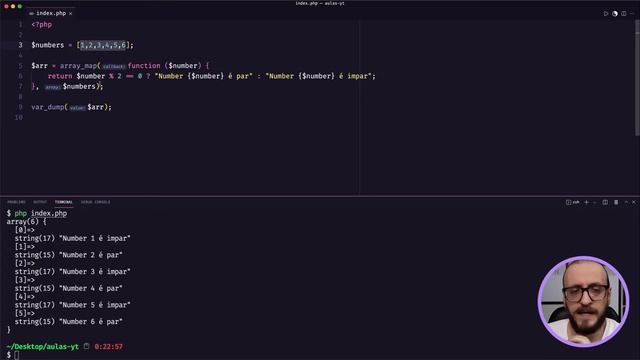Open the Debug Console panel tab
This screenshot has height=360, width=640.
pos(96,202)
